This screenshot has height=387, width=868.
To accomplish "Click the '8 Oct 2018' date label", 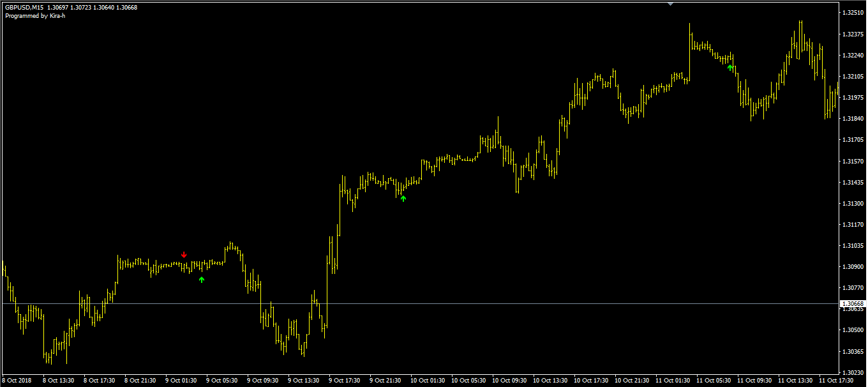I will [18, 381].
